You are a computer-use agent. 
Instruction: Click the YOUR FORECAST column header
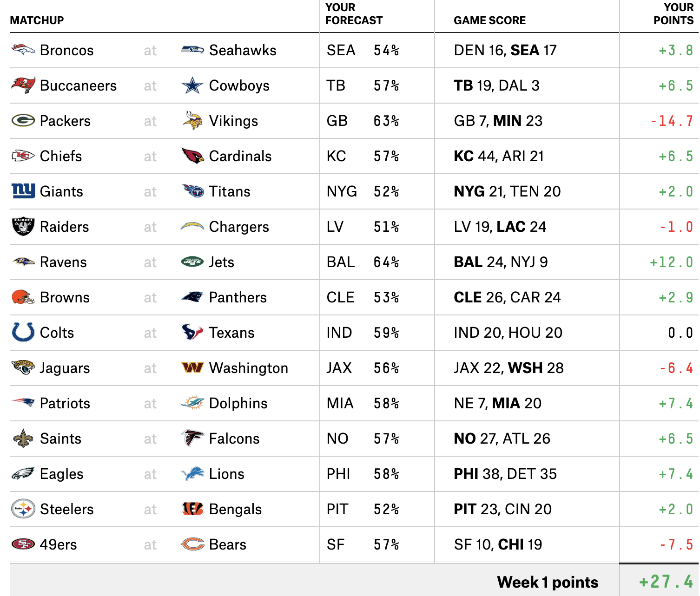[x=354, y=14]
